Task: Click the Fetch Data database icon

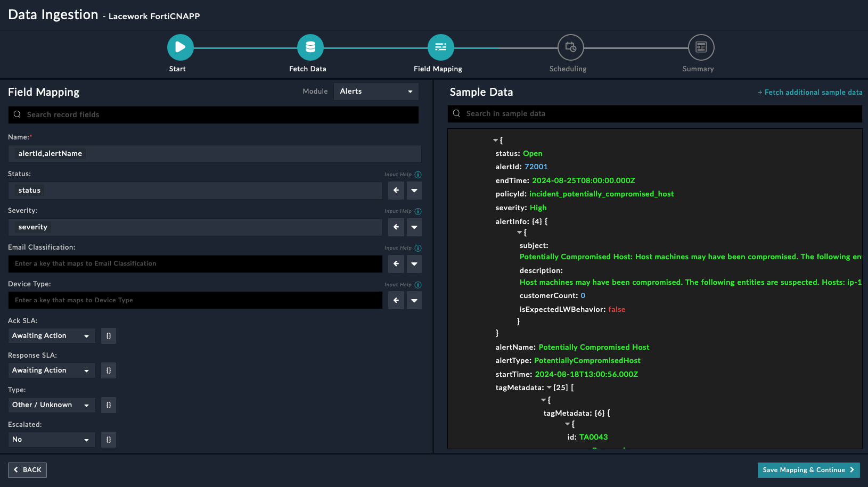Action: (310, 47)
